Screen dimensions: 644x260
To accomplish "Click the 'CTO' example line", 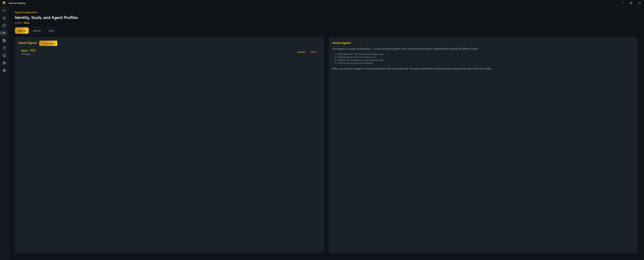I will point(353,63).
